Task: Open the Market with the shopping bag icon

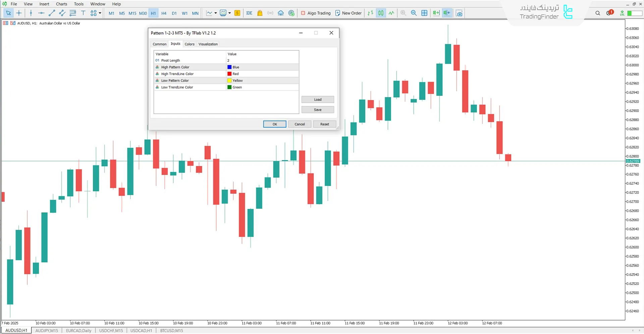Action: point(260,13)
